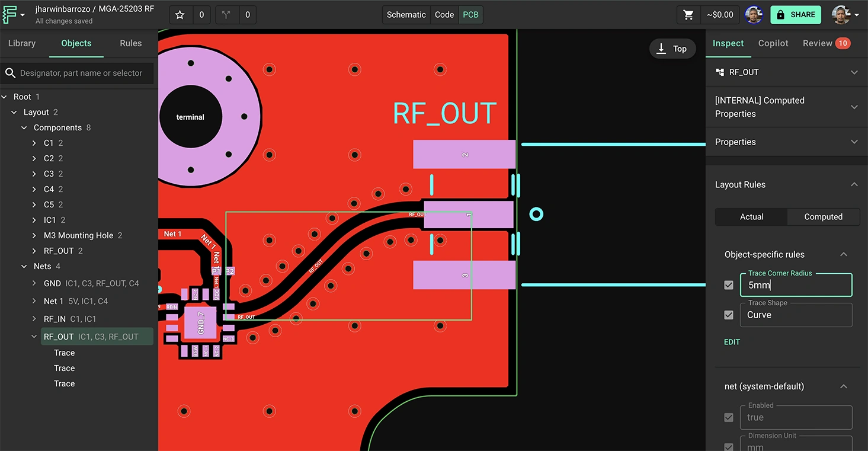The image size is (868, 451).
Task: Click the Trace Shape Curve field
Action: tap(795, 315)
